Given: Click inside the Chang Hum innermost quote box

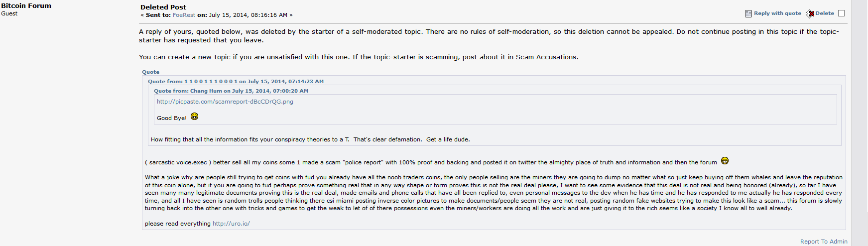Looking at the screenshot, I should (x=496, y=109).
